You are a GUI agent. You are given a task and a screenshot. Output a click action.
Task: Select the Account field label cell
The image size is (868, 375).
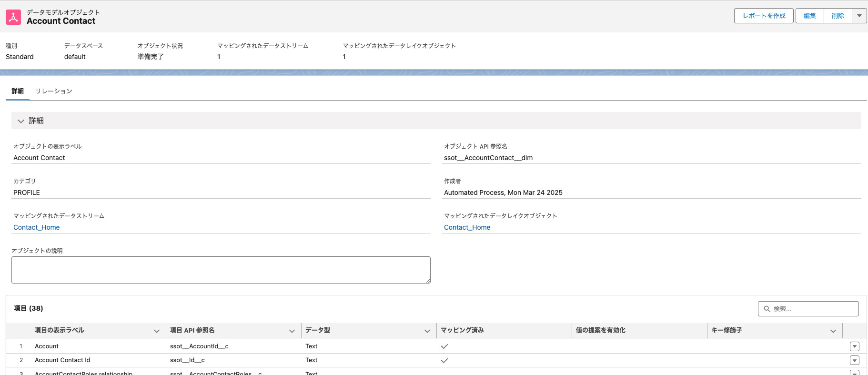click(47, 346)
